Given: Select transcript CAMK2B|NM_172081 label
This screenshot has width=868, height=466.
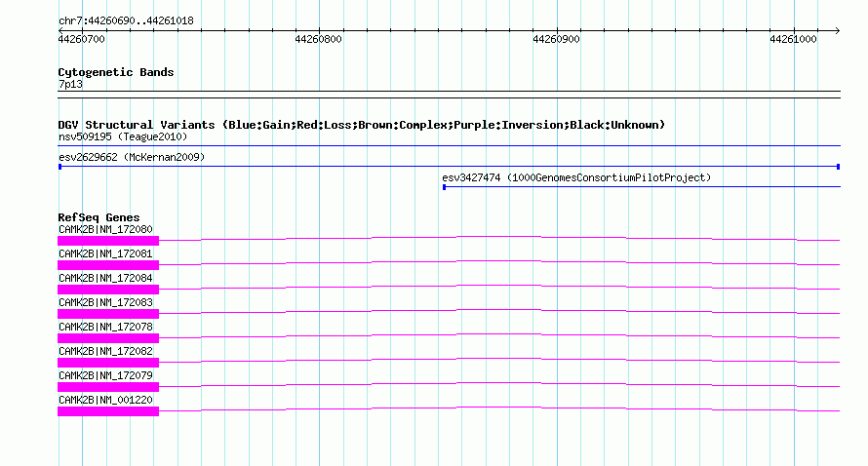Looking at the screenshot, I should [105, 253].
